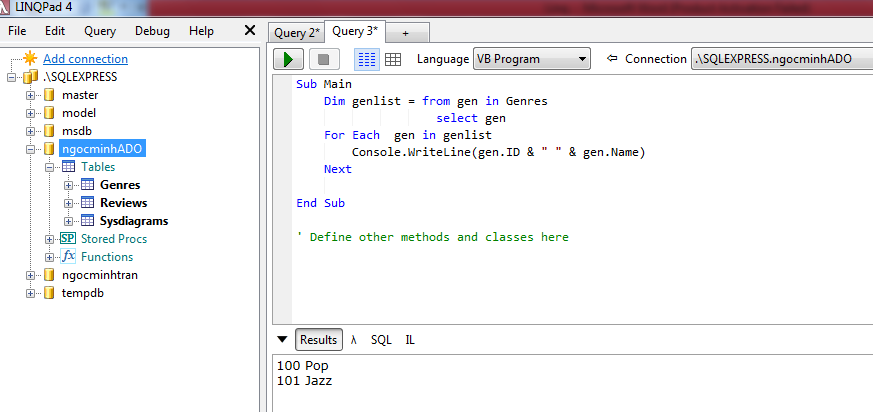Select the Query 3* tab
The image size is (873, 412).
click(x=355, y=31)
